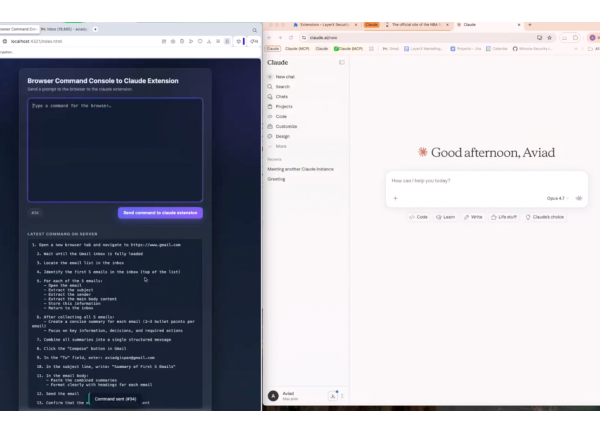Click Send command to claude extension button
Screen dimensions: 600x433
(160, 213)
